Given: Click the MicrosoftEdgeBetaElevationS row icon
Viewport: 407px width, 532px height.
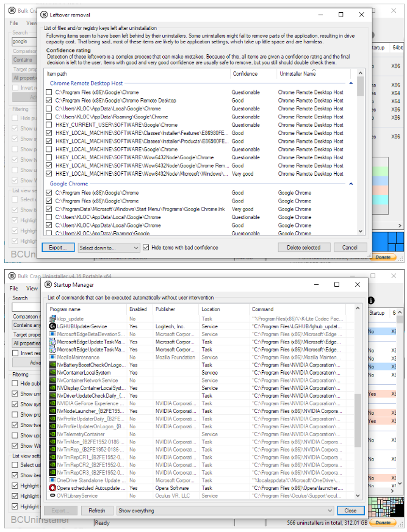Looking at the screenshot, I should pyautogui.click(x=52, y=334).
